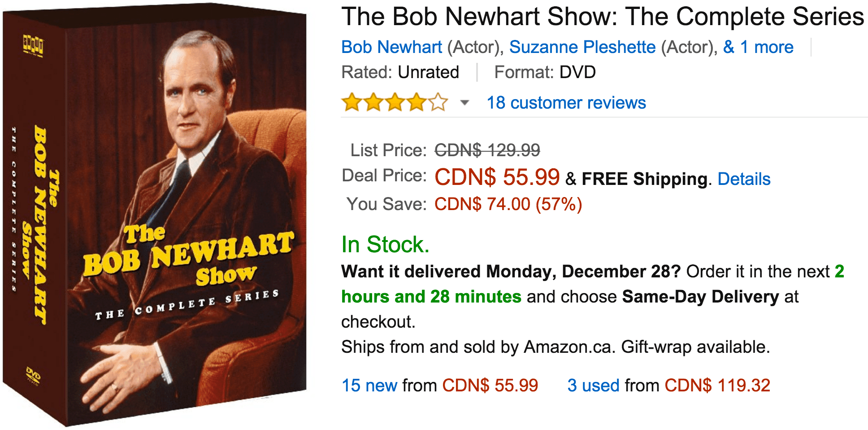868x430 pixels.
Task: Click the star rating icons
Action: tap(395, 102)
